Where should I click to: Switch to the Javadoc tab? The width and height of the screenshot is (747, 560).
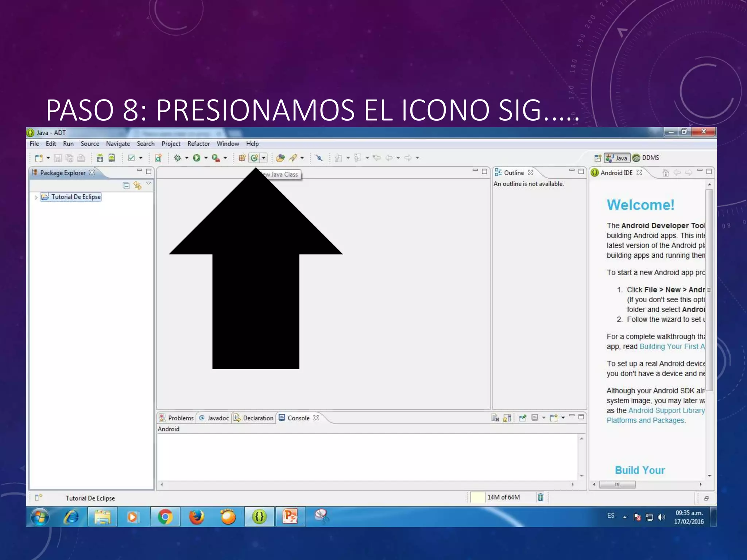pos(214,418)
